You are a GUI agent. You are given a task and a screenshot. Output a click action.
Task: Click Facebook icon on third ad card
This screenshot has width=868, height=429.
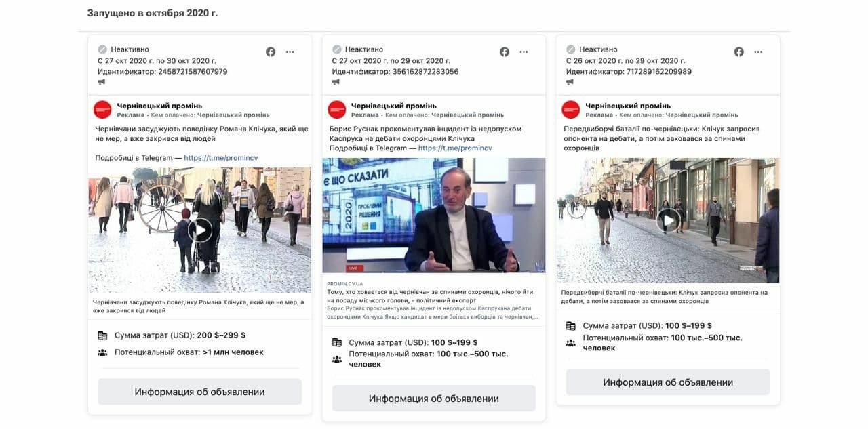739,52
